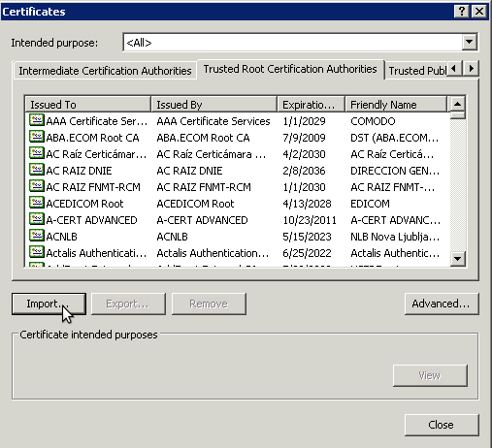Select the 'ACEDICOM Root' Issued To entry
The width and height of the screenshot is (492, 448).
pyautogui.click(x=84, y=204)
